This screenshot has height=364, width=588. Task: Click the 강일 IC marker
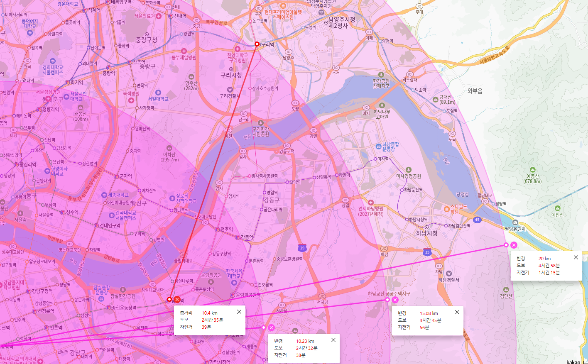point(314,130)
